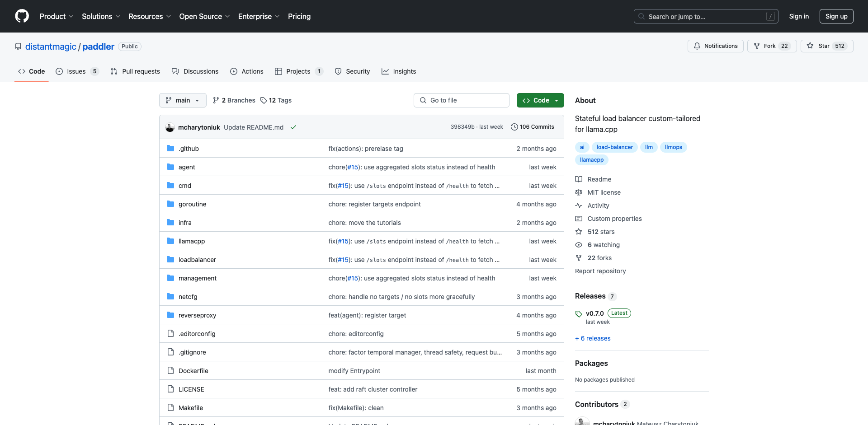Click the green commit status checkmark

pos(293,127)
